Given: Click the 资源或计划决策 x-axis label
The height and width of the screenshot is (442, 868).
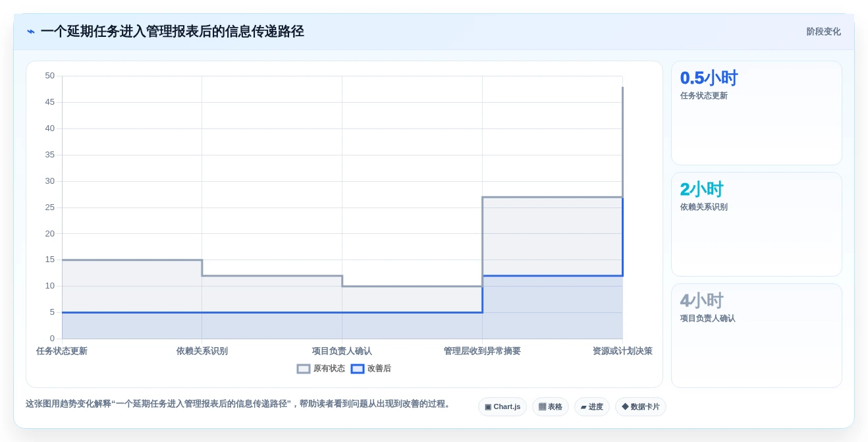Looking at the screenshot, I should click(x=622, y=351).
